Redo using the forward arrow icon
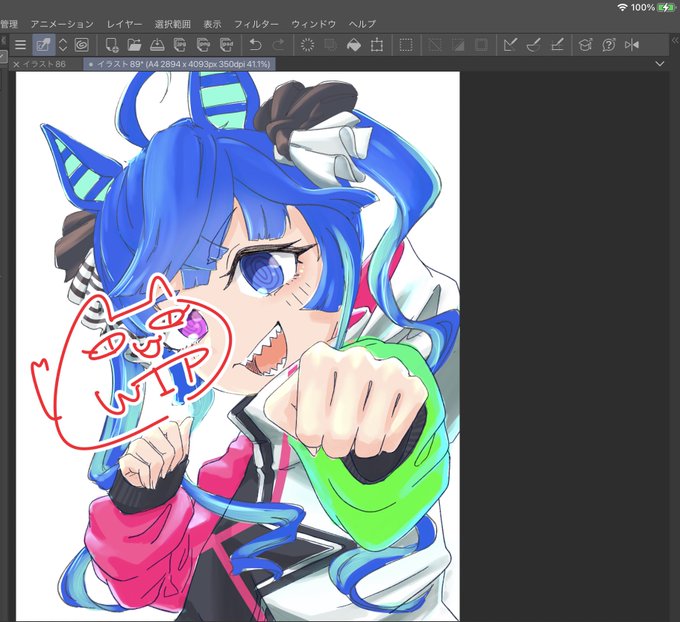Screen dimensions: 680x622 (278, 45)
